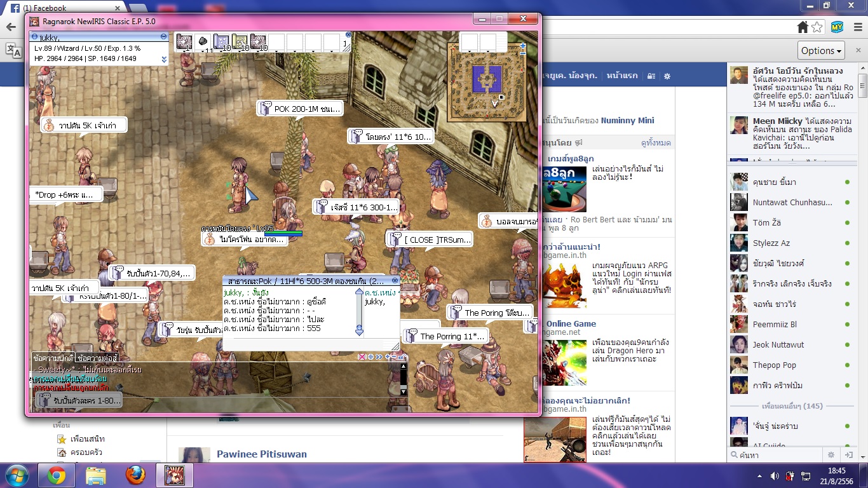Open the [ CLOSE ]TRSum chat room
868x488 pixels.
pos(430,240)
